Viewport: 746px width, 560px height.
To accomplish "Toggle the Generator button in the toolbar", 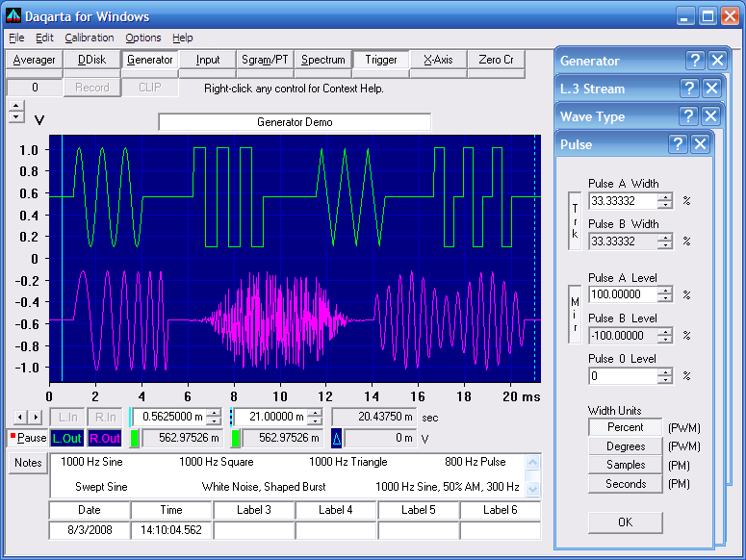I will click(x=150, y=60).
